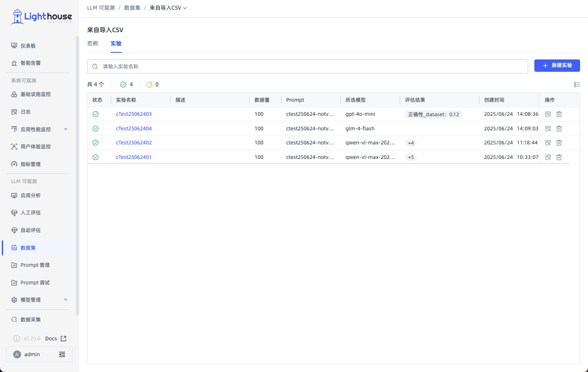Open 用户体验监控 user experience icon
This screenshot has width=588, height=372.
click(x=14, y=147)
